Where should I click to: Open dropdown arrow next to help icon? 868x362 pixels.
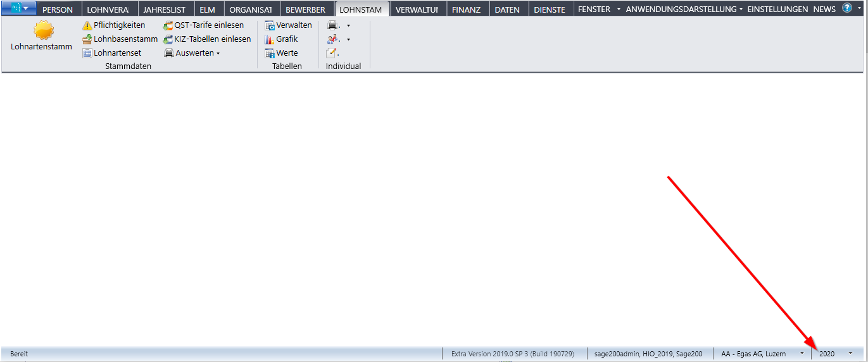(x=860, y=9)
